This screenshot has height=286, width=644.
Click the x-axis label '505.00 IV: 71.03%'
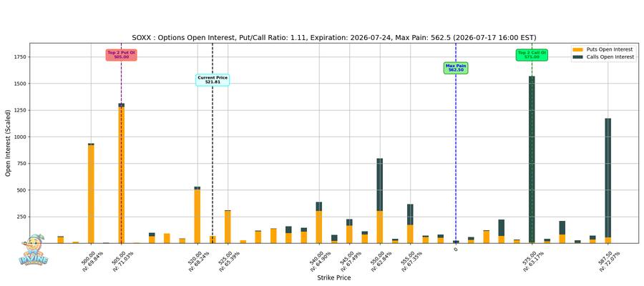(x=123, y=262)
